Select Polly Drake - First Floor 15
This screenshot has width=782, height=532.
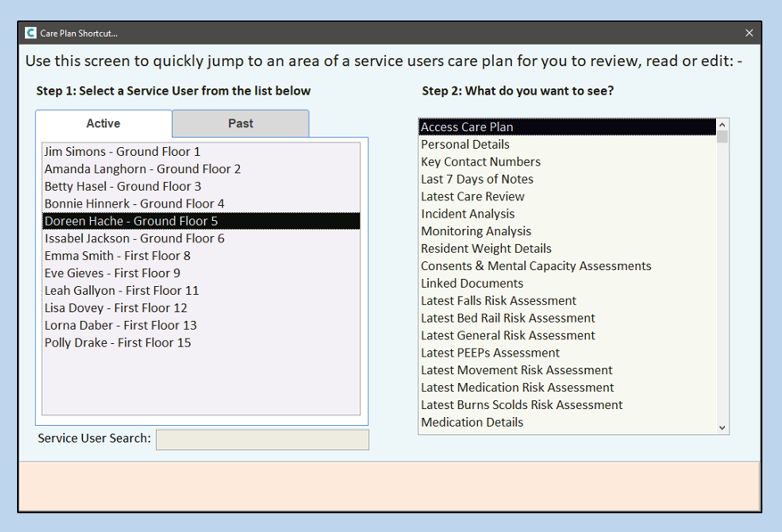point(118,343)
